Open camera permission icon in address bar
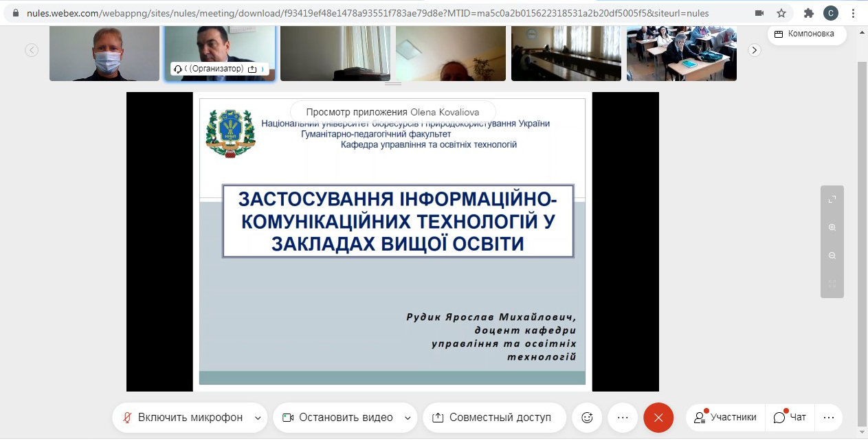 (x=759, y=13)
